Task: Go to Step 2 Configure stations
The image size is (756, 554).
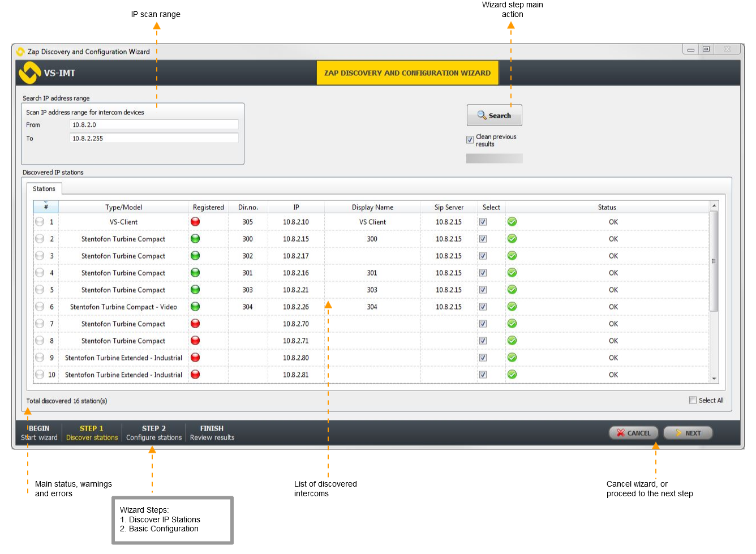Action: click(x=154, y=433)
